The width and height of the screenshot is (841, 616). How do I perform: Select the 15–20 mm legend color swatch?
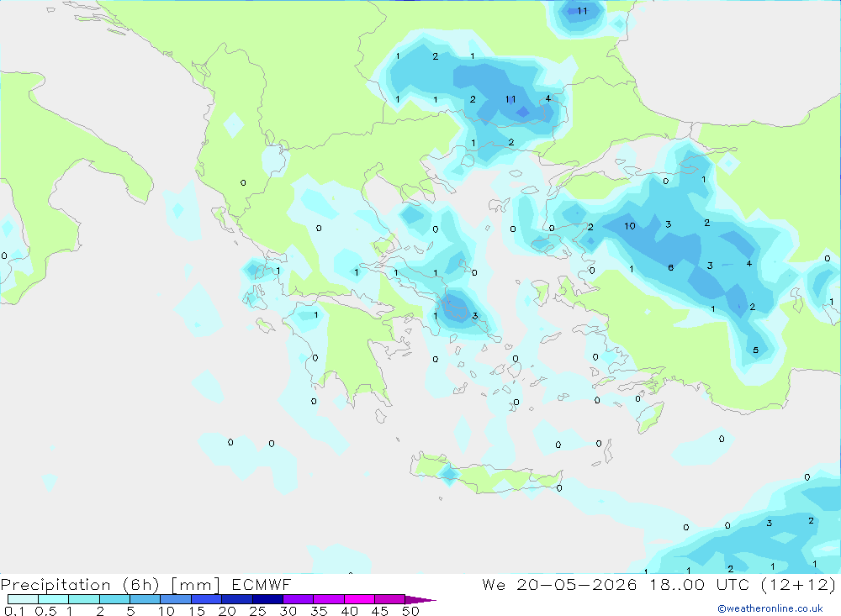(x=207, y=599)
